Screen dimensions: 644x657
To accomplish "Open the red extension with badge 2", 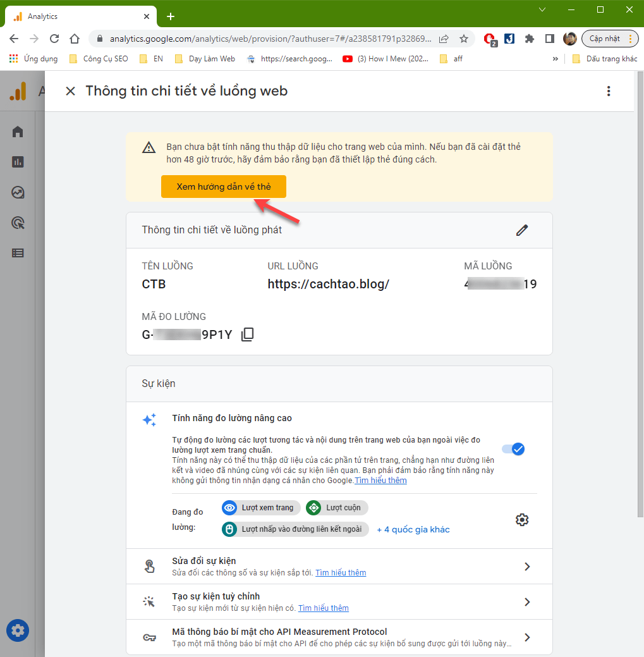I will coord(490,39).
